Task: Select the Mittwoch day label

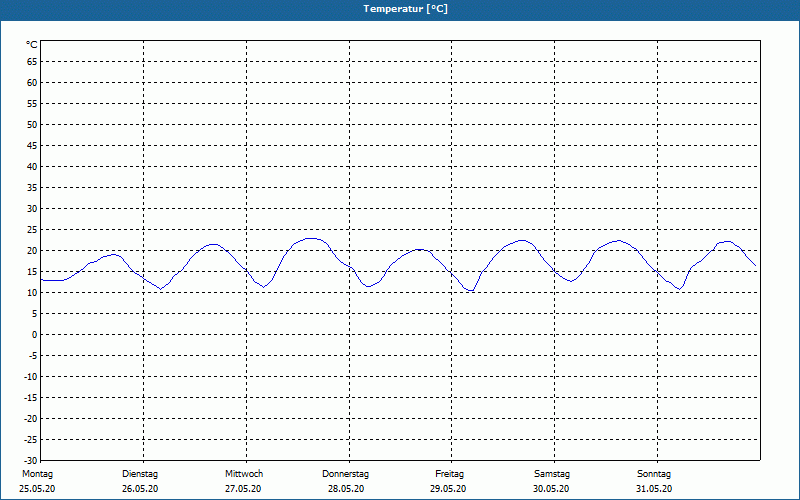Action: (244, 473)
